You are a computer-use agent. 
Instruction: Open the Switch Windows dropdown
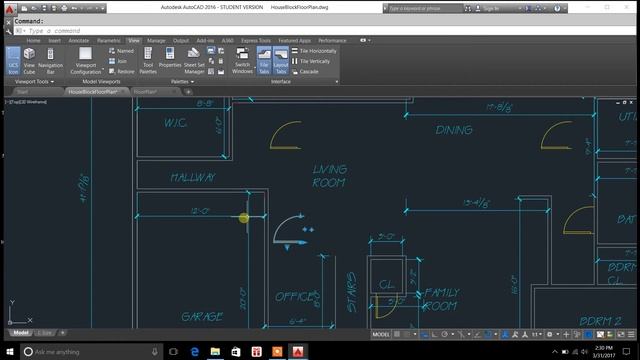point(242,60)
